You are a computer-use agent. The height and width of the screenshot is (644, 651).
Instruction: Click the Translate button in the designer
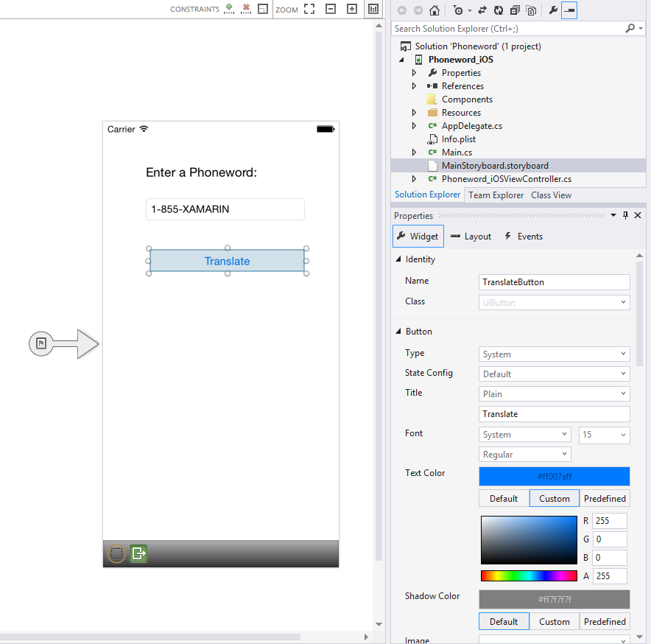click(227, 261)
